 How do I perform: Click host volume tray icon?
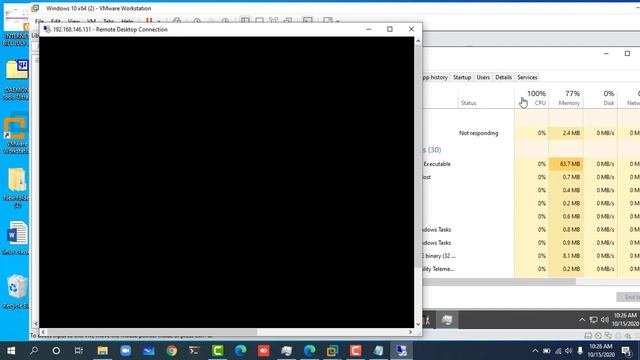point(569,351)
